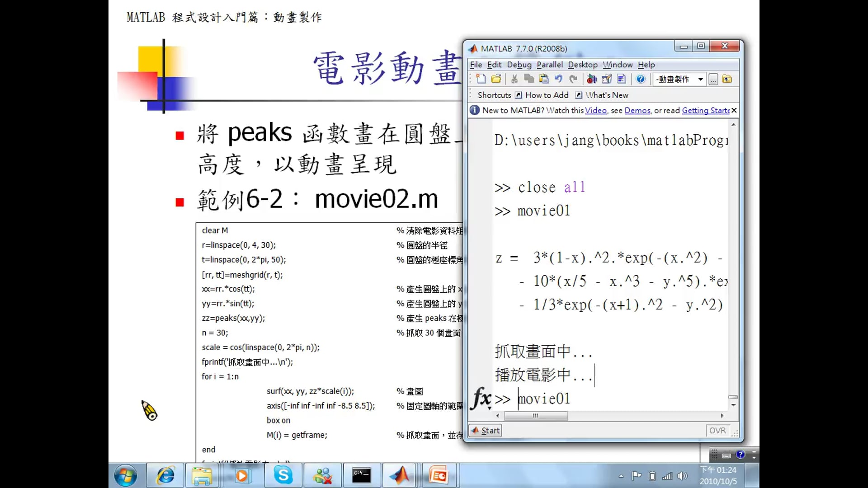The height and width of the screenshot is (488, 868).
Task: Open the current directory dropdown
Action: 700,79
